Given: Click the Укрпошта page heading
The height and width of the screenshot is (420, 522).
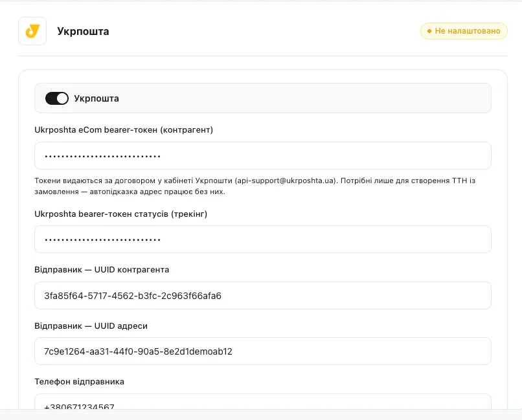Looking at the screenshot, I should coord(84,31).
